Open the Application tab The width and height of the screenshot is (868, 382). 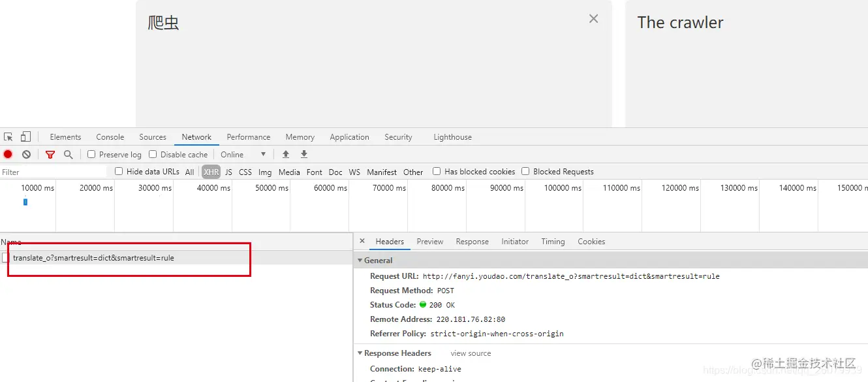tap(349, 137)
